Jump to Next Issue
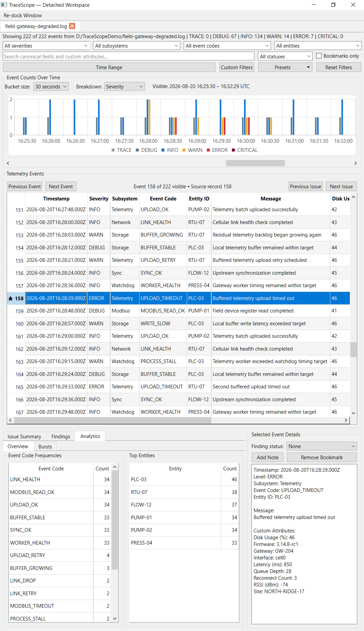Screen dimensions: 364x631 pos(341,186)
